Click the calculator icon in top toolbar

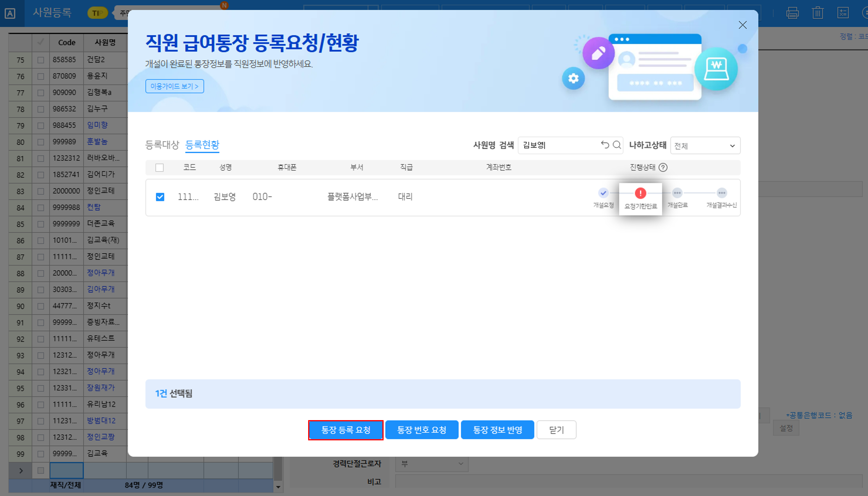(843, 13)
